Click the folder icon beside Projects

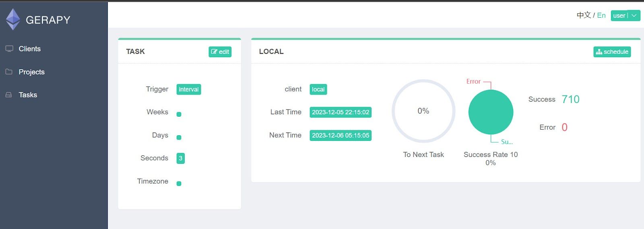pyautogui.click(x=9, y=72)
